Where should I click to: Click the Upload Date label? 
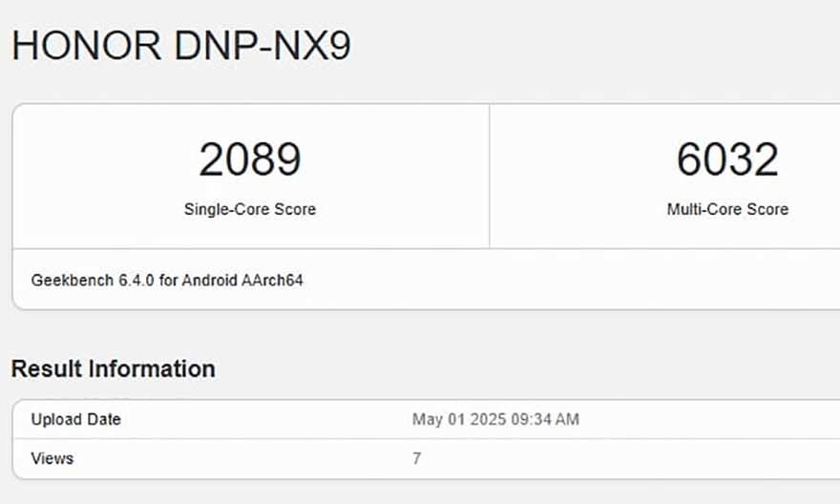[x=76, y=419]
